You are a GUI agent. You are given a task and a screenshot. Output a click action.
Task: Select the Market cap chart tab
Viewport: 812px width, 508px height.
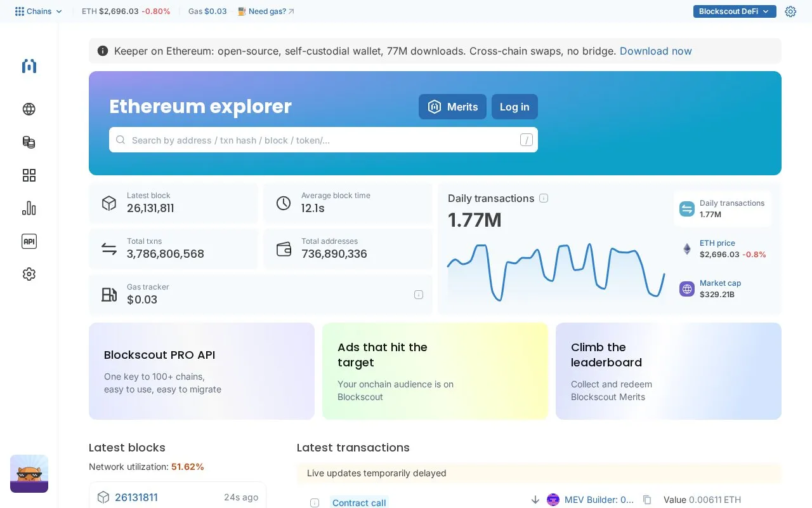pyautogui.click(x=723, y=289)
